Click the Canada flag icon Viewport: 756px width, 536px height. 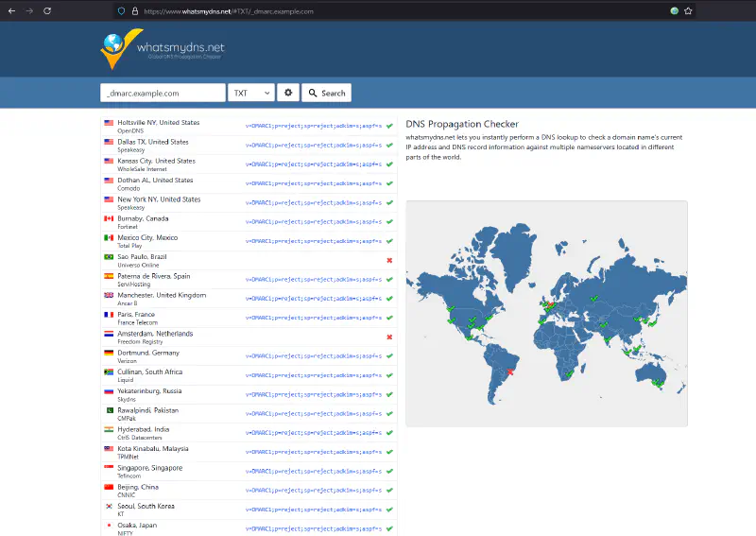tap(109, 218)
